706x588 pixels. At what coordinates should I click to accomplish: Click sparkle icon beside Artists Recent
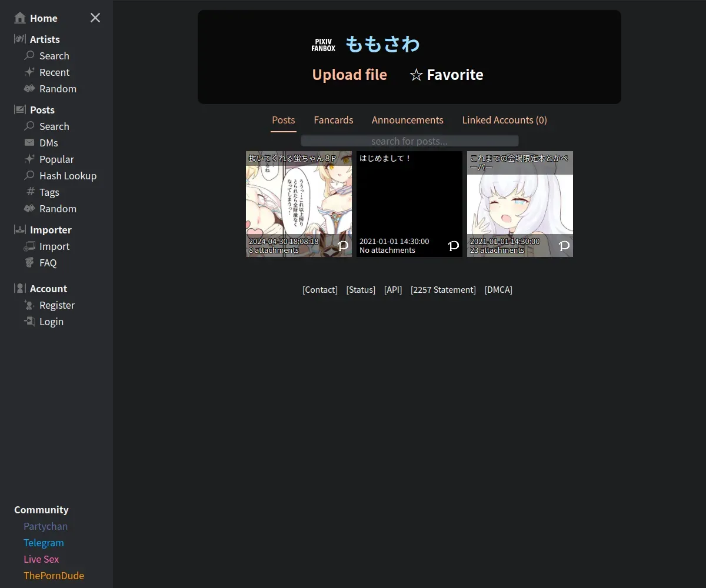pyautogui.click(x=29, y=72)
